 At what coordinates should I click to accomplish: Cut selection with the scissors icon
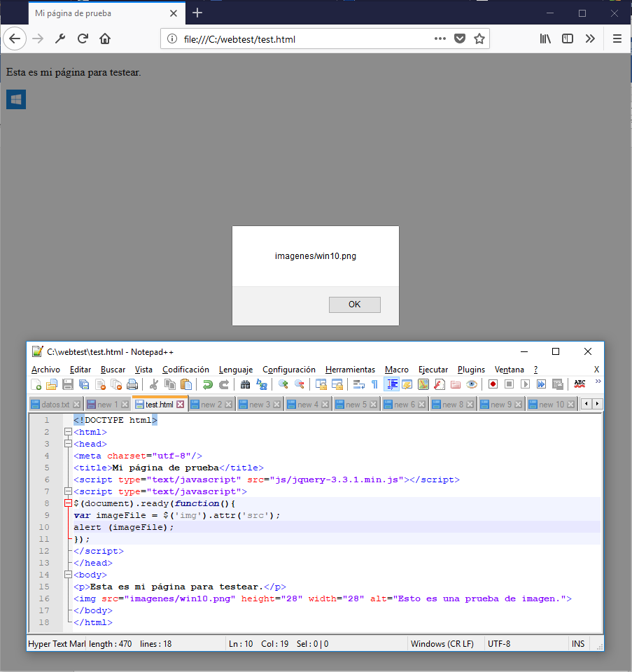pyautogui.click(x=154, y=384)
